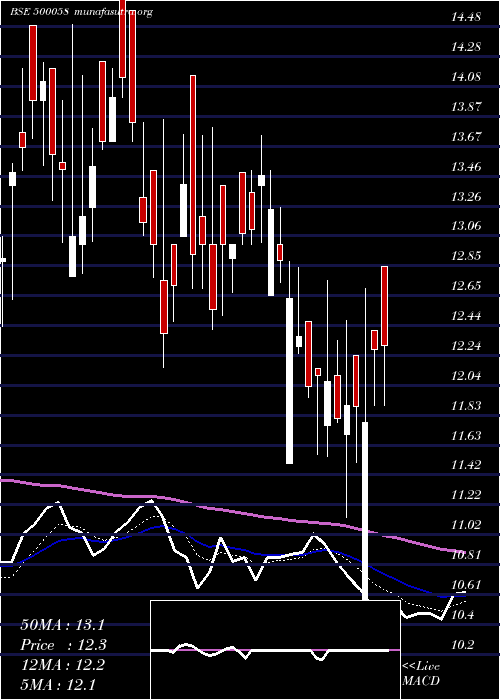Click the 10.2 price axis label

462,645
